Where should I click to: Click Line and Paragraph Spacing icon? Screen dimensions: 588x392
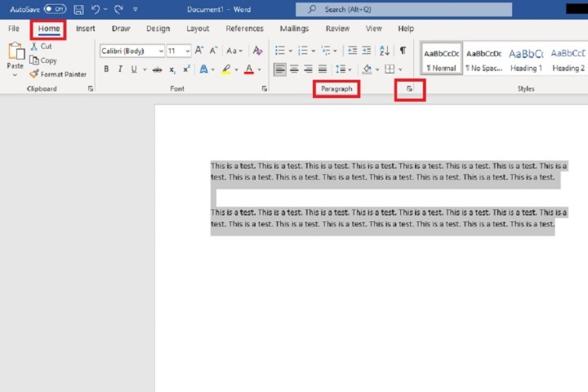click(341, 69)
